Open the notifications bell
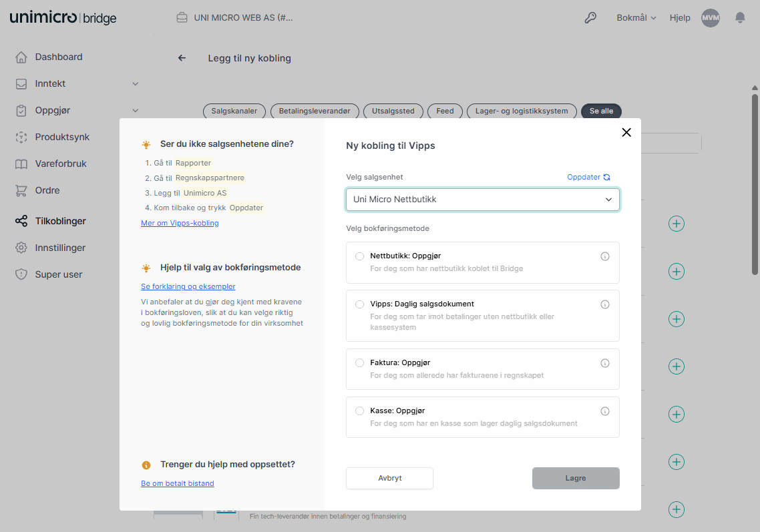760x532 pixels. (x=740, y=18)
